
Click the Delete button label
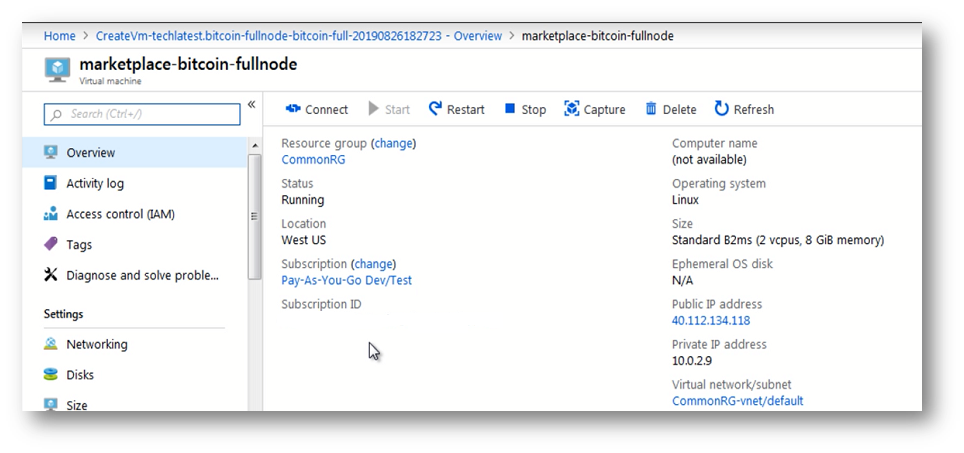(679, 109)
